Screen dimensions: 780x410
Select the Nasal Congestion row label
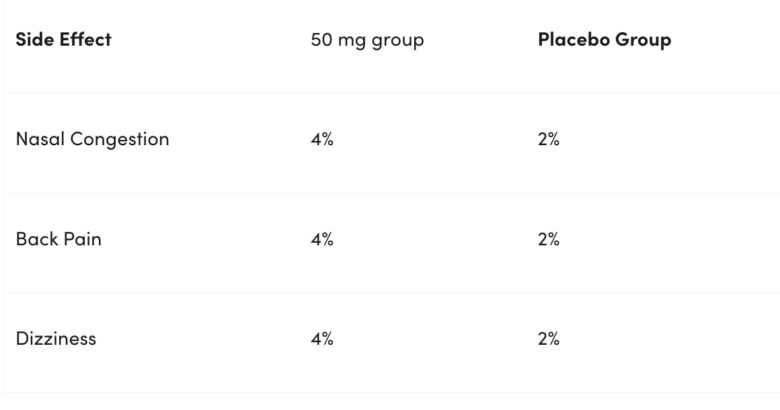[92, 139]
